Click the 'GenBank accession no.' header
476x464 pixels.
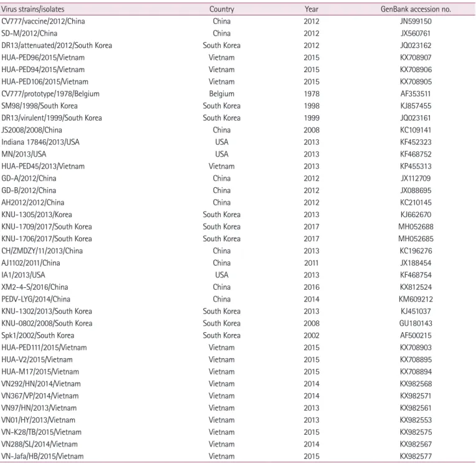[416, 9]
